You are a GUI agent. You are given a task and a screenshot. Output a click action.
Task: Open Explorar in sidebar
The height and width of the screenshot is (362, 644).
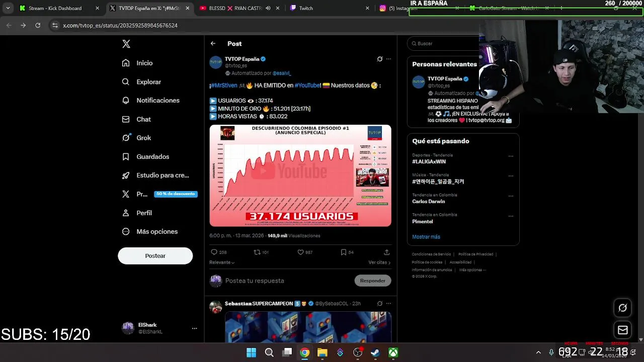[x=141, y=82]
